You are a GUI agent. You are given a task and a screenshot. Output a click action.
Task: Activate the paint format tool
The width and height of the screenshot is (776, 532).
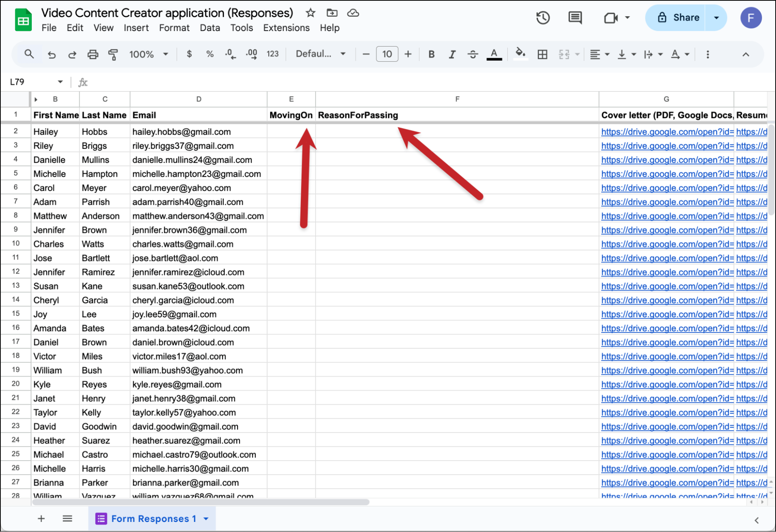pos(113,54)
